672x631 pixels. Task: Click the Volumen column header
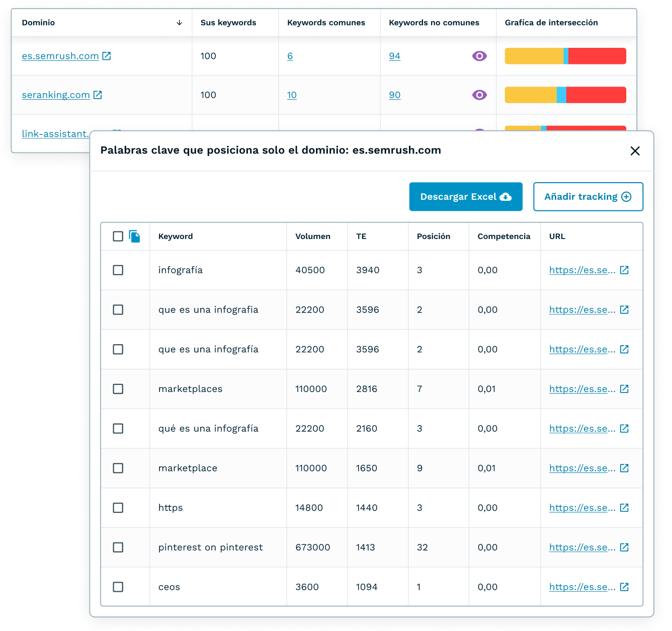click(312, 236)
